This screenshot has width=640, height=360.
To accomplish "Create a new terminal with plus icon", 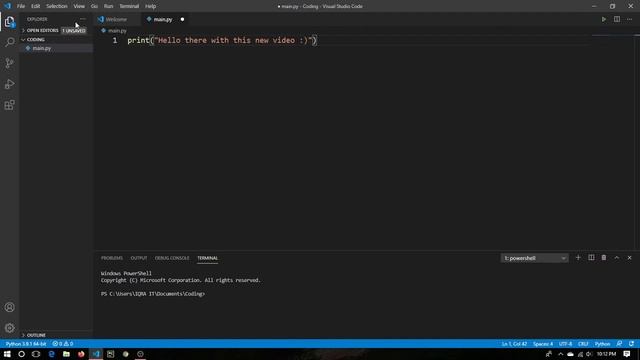I will point(578,258).
